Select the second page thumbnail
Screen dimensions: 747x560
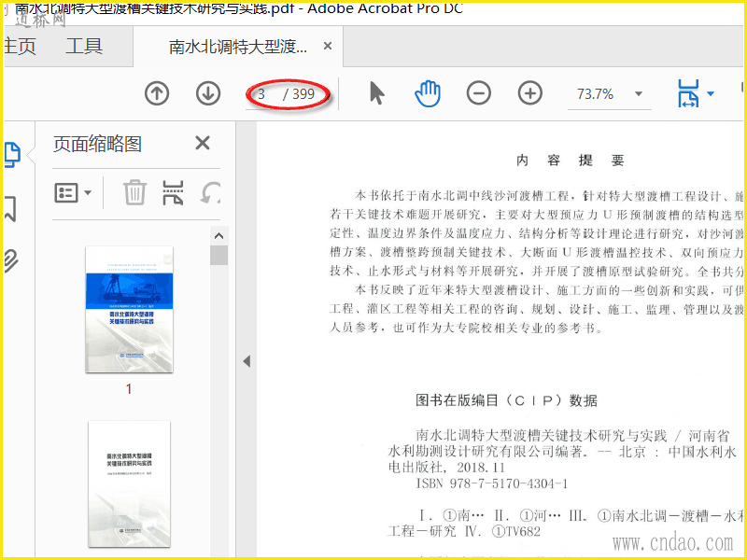point(129,483)
